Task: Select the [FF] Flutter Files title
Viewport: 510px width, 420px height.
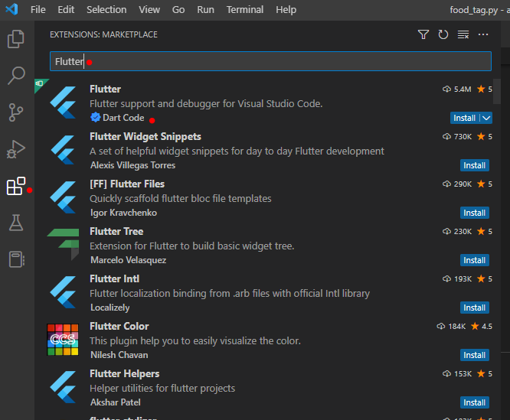Action: pos(127,184)
